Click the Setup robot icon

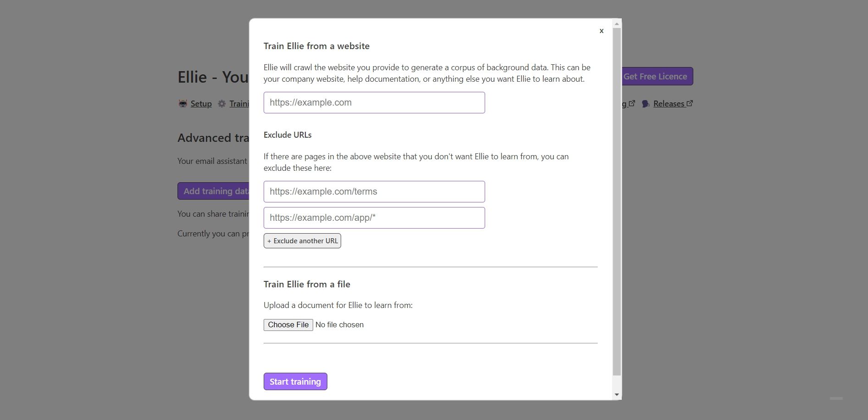point(183,104)
